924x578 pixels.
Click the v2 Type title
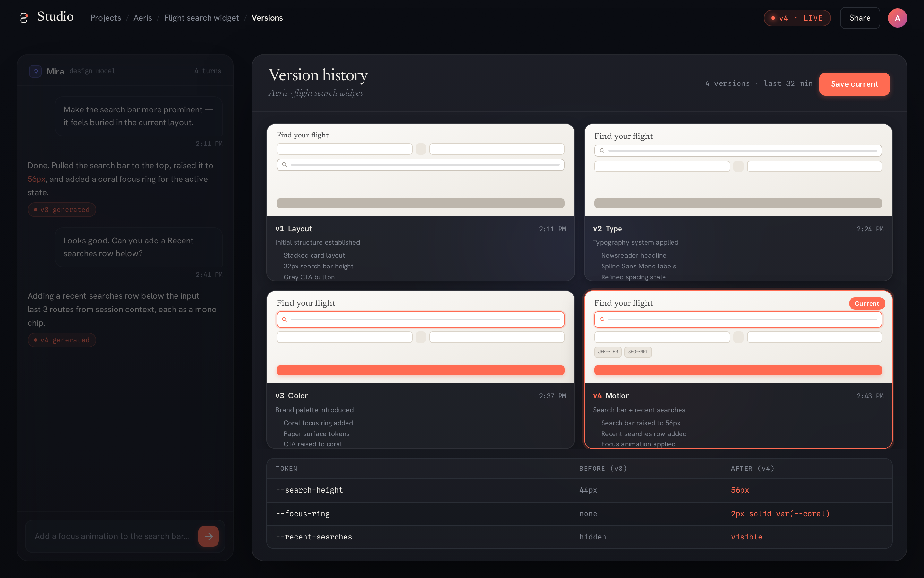coord(607,229)
